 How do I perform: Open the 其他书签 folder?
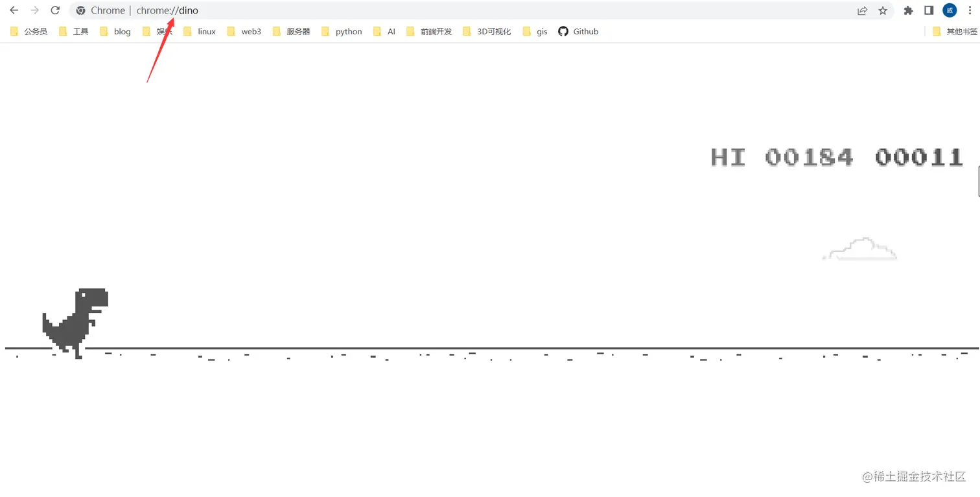tap(955, 31)
